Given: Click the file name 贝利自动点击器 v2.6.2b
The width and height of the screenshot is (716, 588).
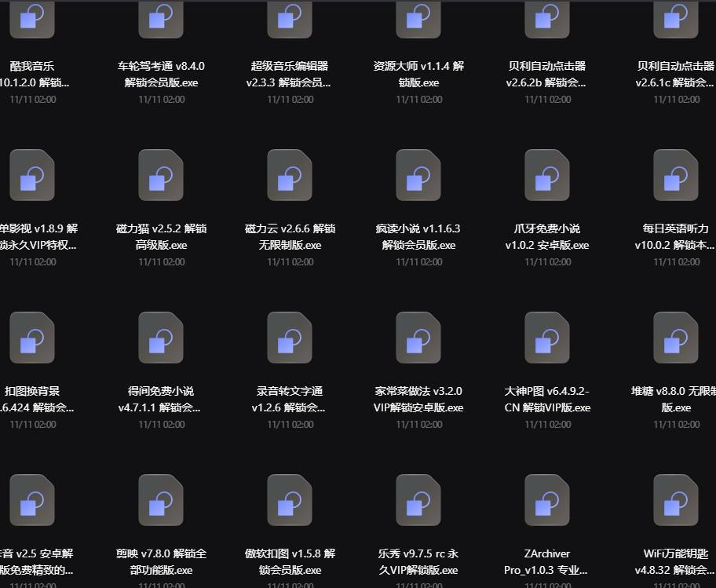Looking at the screenshot, I should 546,75.
